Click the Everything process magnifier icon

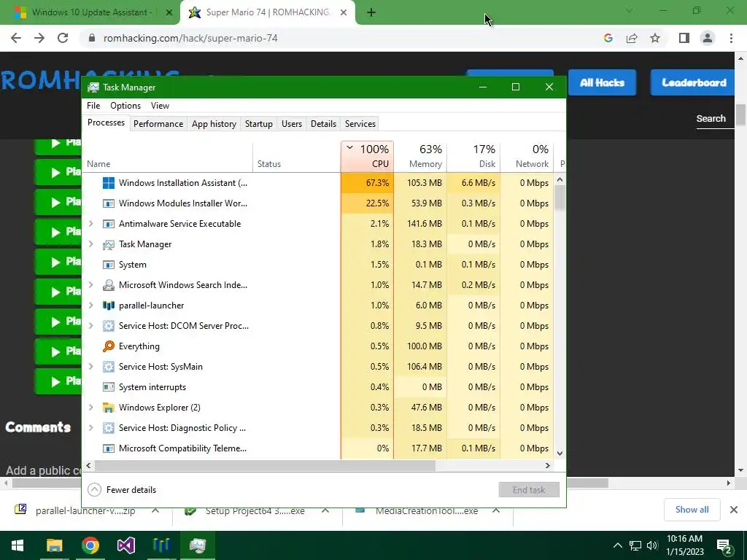109,346
